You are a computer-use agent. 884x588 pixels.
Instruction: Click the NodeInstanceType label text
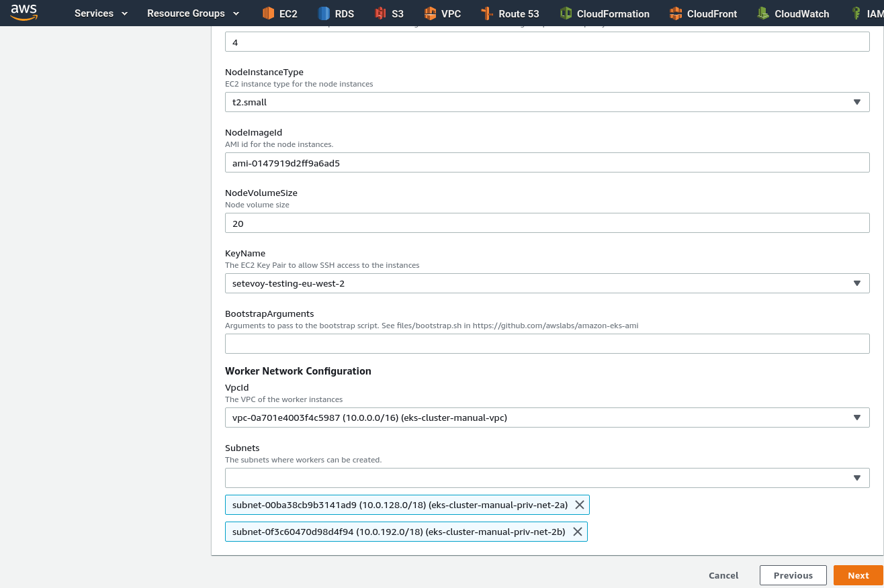click(x=264, y=72)
